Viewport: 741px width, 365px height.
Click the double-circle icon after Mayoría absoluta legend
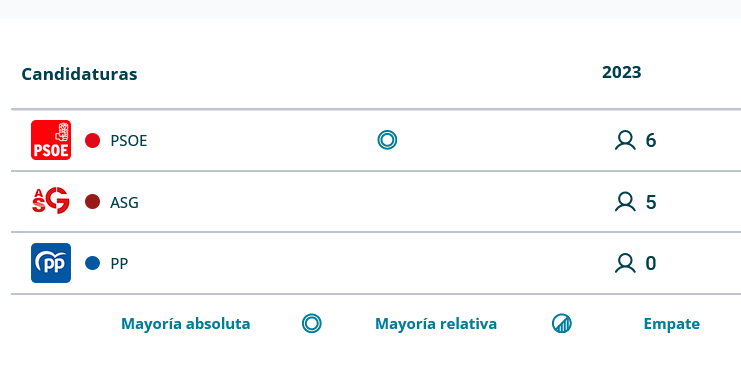pyautogui.click(x=311, y=324)
